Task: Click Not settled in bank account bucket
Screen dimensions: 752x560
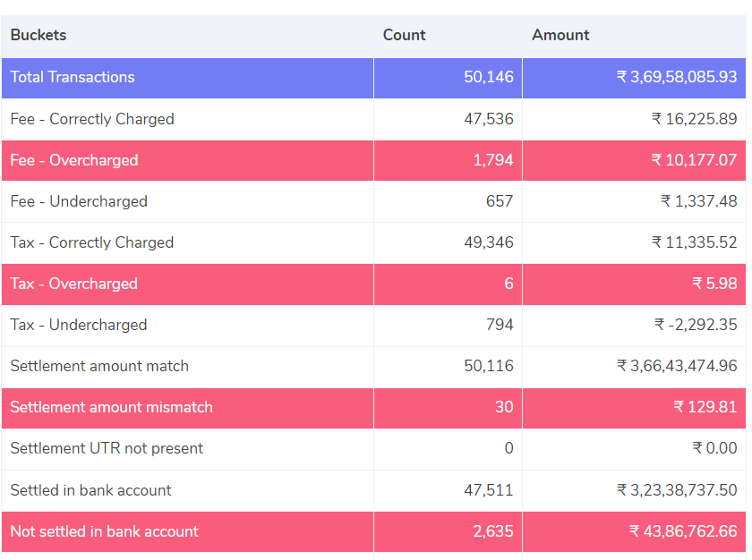Action: (104, 531)
